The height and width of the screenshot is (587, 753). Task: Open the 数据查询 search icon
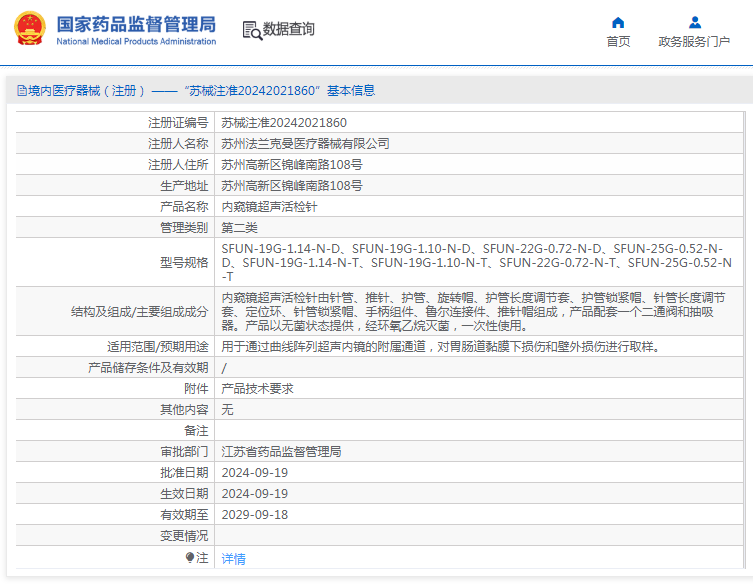(252, 30)
